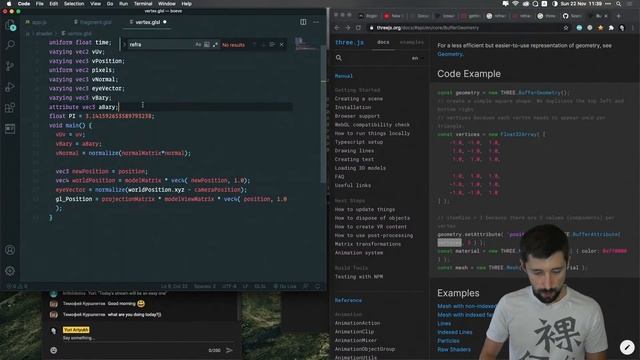Image resolution: width=640 pixels, height=360 pixels.
Task: Bookmark the page with the star icon
Action: point(566,28)
